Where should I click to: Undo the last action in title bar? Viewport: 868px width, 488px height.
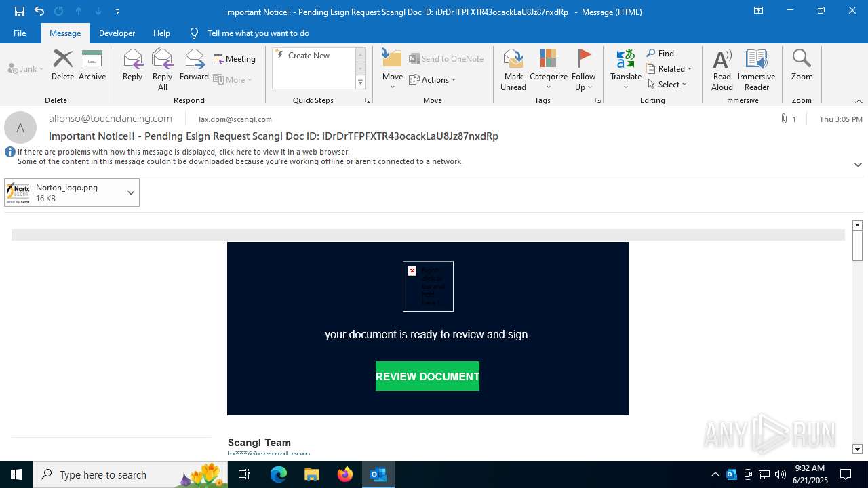[x=39, y=12]
